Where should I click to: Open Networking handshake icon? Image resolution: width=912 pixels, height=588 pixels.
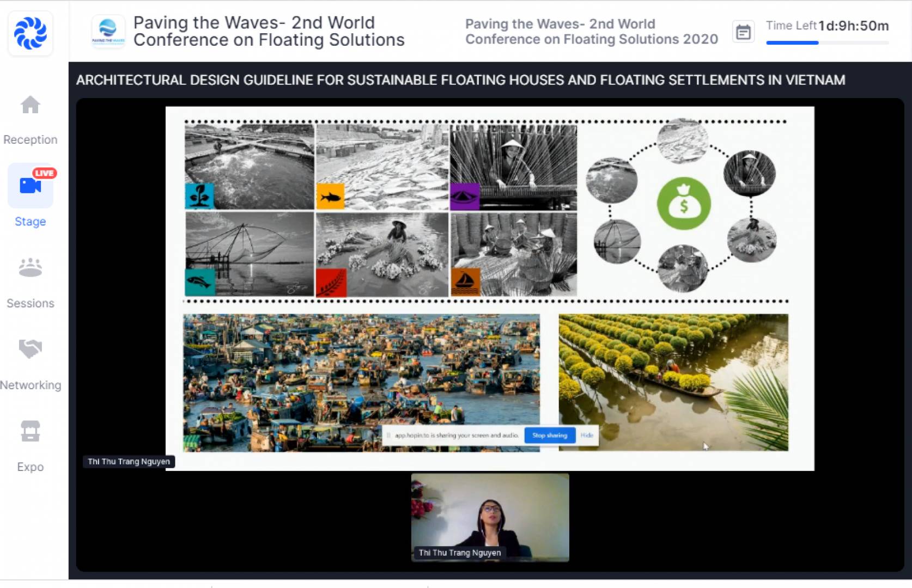pyautogui.click(x=31, y=348)
